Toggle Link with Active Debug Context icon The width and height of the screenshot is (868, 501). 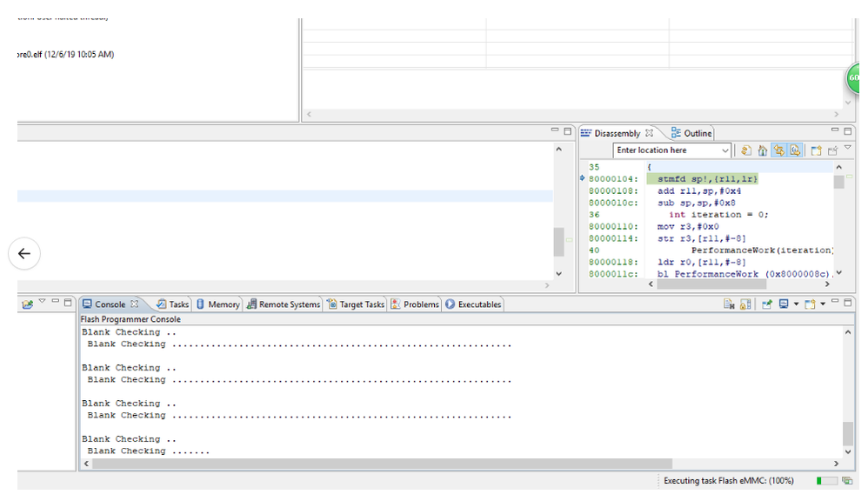point(779,150)
